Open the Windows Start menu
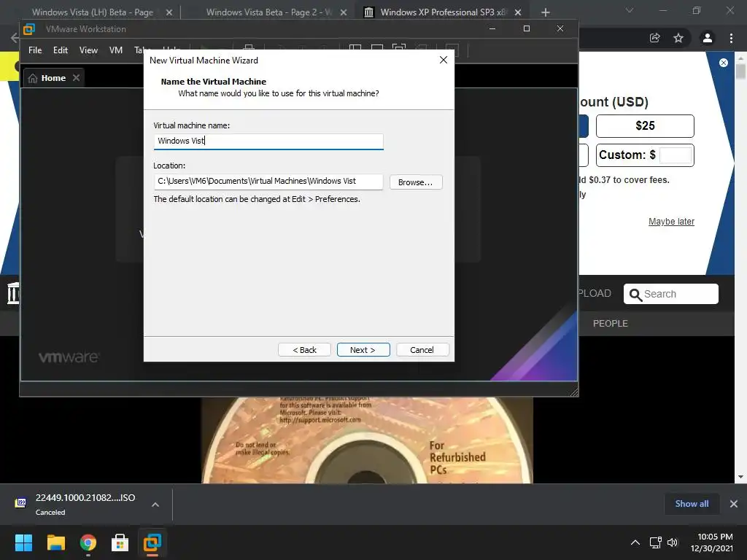This screenshot has height=560, width=747. pos(23,542)
